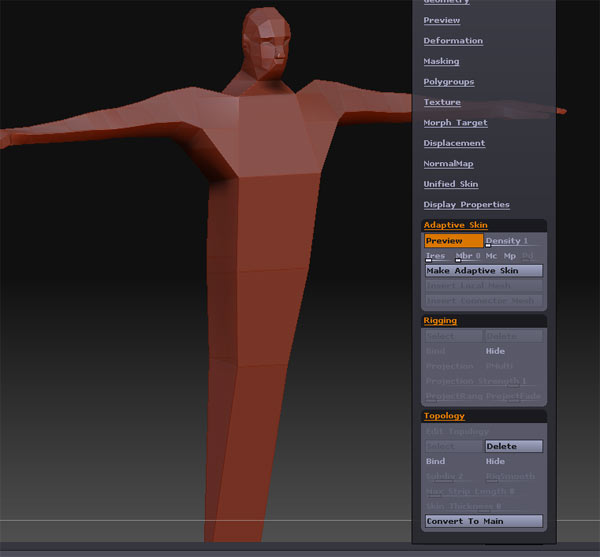This screenshot has height=557, width=600.
Task: Collapse the Topology section header
Action: point(444,416)
